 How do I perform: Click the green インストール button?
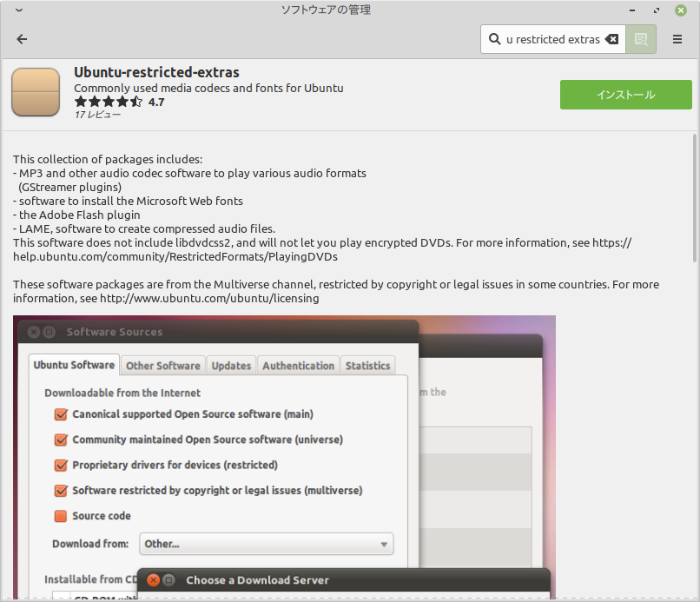click(626, 95)
